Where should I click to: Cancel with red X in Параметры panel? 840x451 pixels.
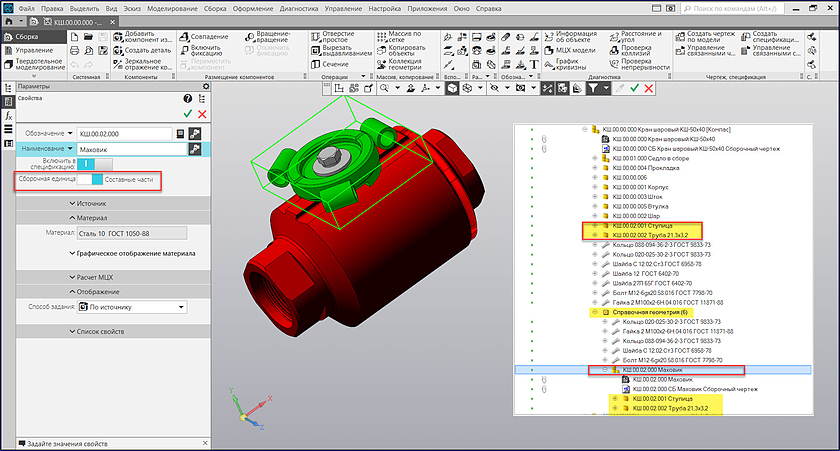[x=202, y=114]
